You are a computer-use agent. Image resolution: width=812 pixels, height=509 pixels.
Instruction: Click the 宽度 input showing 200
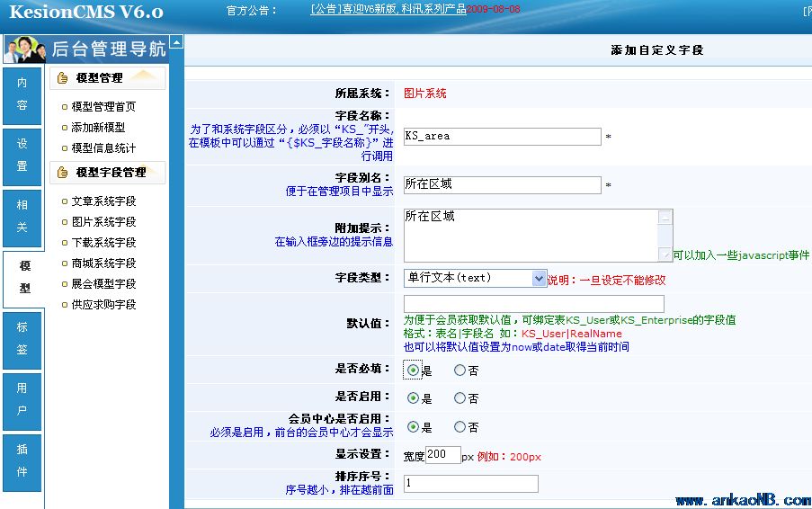pyautogui.click(x=442, y=455)
